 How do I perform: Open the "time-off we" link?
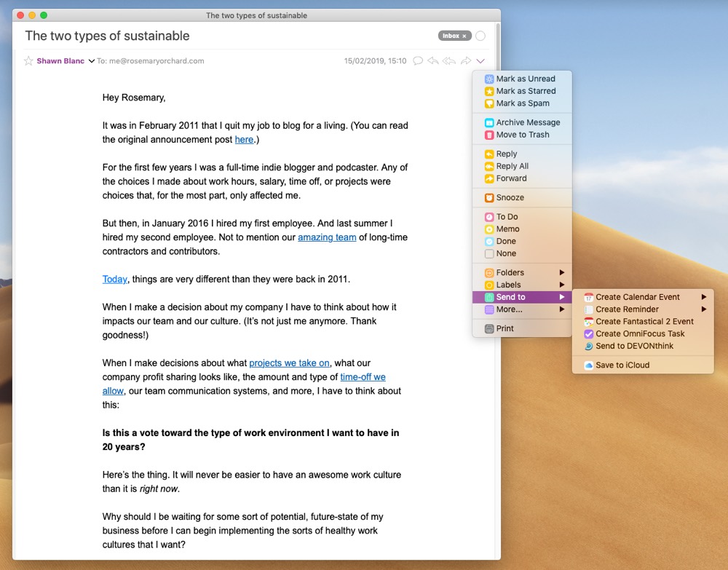(x=363, y=377)
